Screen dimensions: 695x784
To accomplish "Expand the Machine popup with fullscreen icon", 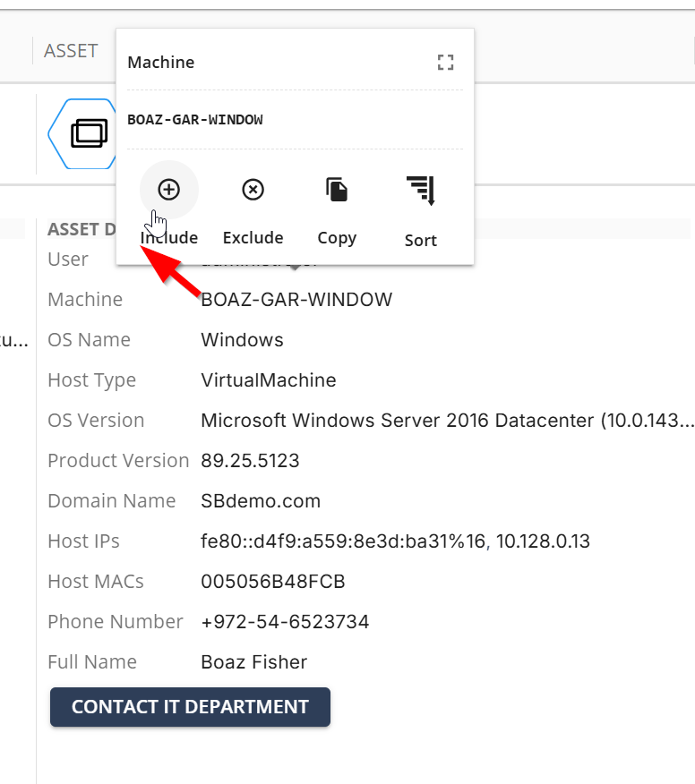I will [x=445, y=63].
